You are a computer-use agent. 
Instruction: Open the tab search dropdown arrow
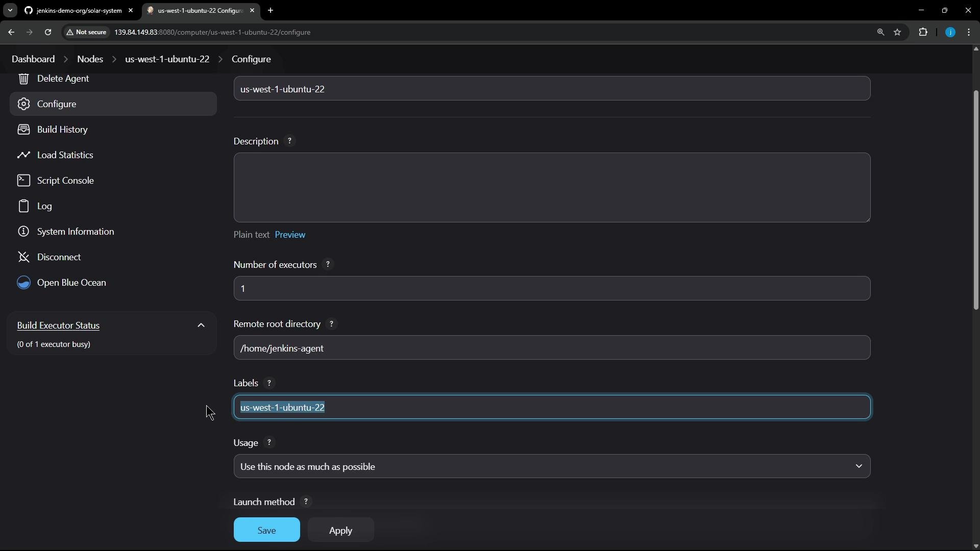[x=10, y=10]
